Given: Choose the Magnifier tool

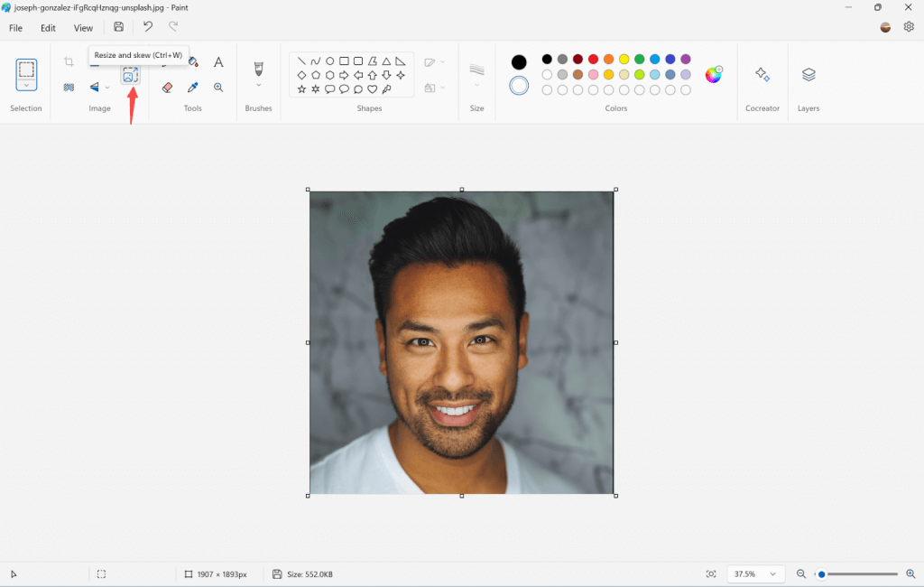Looking at the screenshot, I should 218,88.
